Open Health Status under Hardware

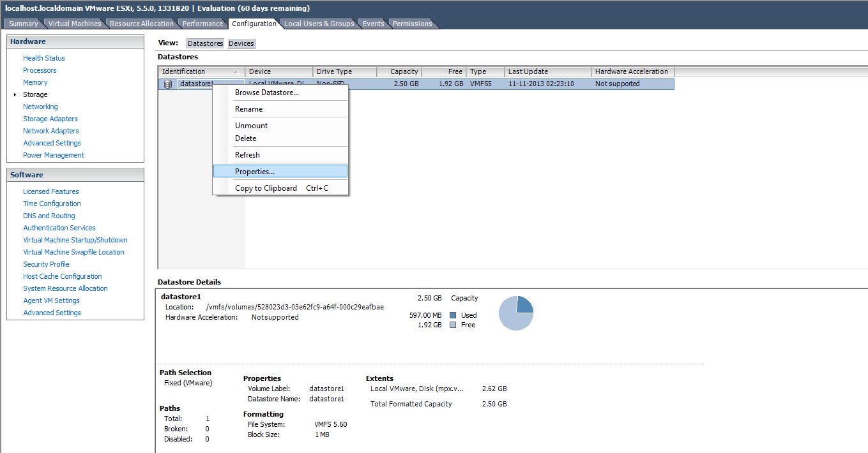pos(44,58)
